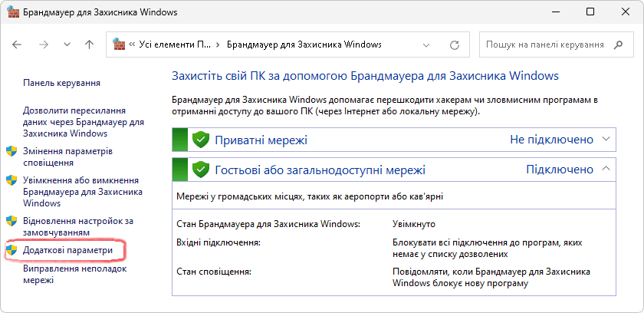Image resolution: width=644 pixels, height=313 pixels.
Task: Click the Back navigation arrow
Action: [17, 44]
